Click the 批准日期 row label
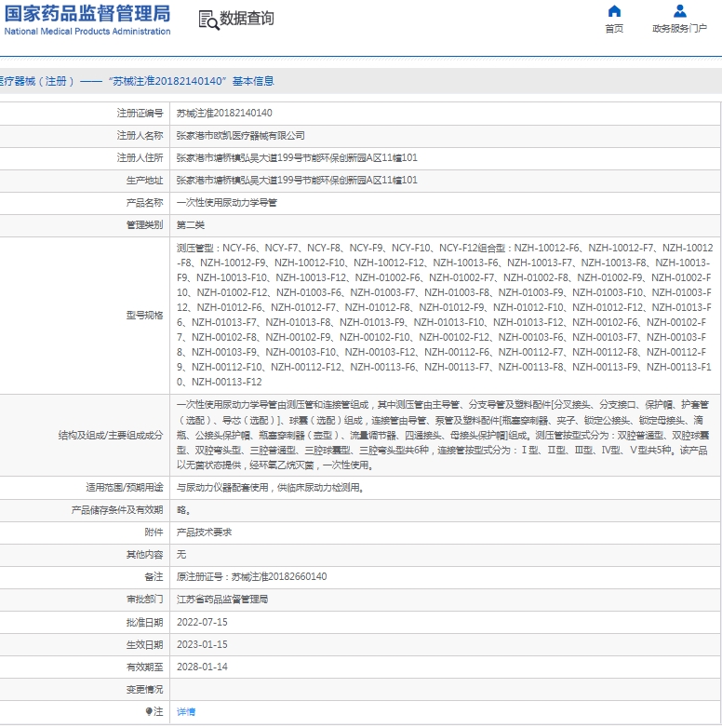 coord(144,622)
